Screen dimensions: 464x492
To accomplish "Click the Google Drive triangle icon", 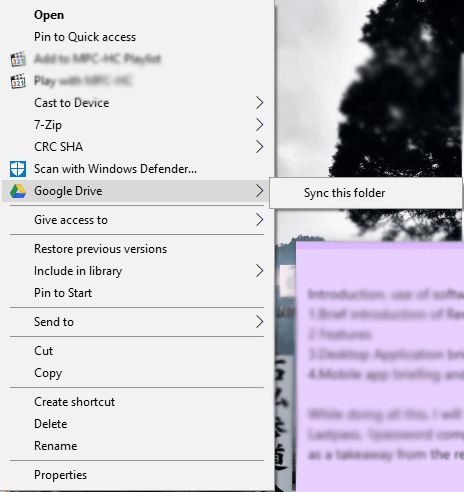I will (x=18, y=191).
